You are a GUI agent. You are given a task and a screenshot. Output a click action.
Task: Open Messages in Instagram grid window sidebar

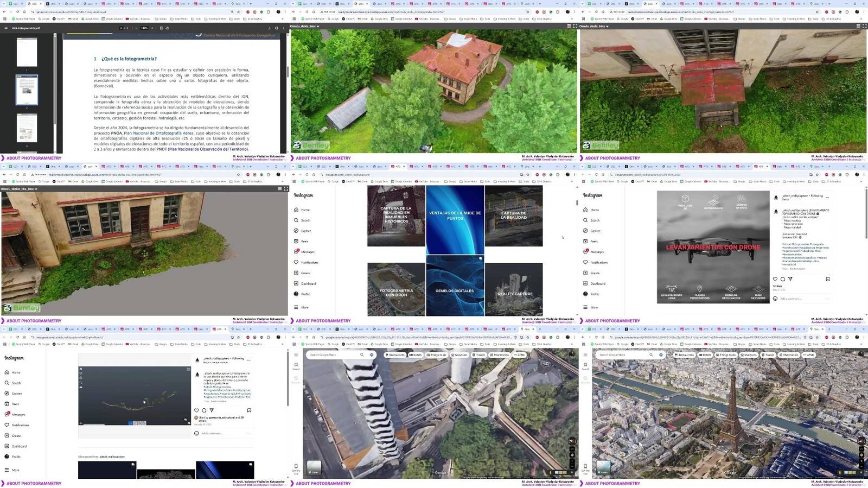pyautogui.click(x=304, y=252)
